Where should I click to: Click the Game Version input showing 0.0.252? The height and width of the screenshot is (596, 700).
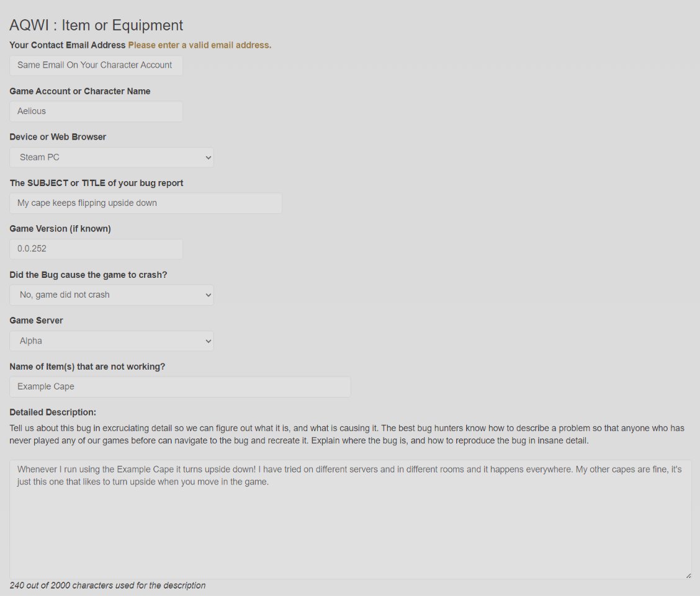pyautogui.click(x=96, y=249)
